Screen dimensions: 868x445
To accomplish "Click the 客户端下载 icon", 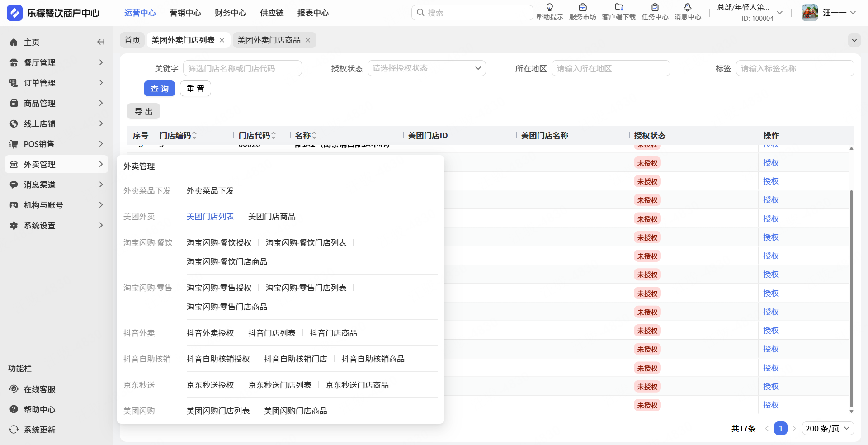I will point(618,8).
